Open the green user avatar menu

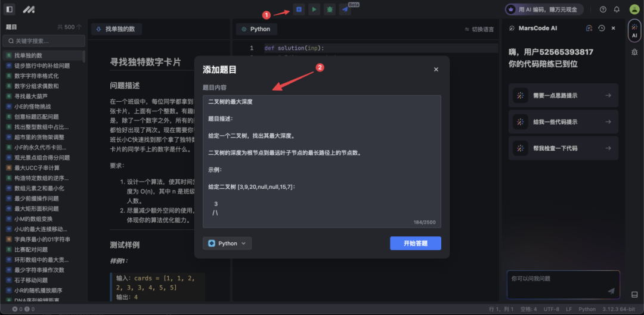pos(634,9)
